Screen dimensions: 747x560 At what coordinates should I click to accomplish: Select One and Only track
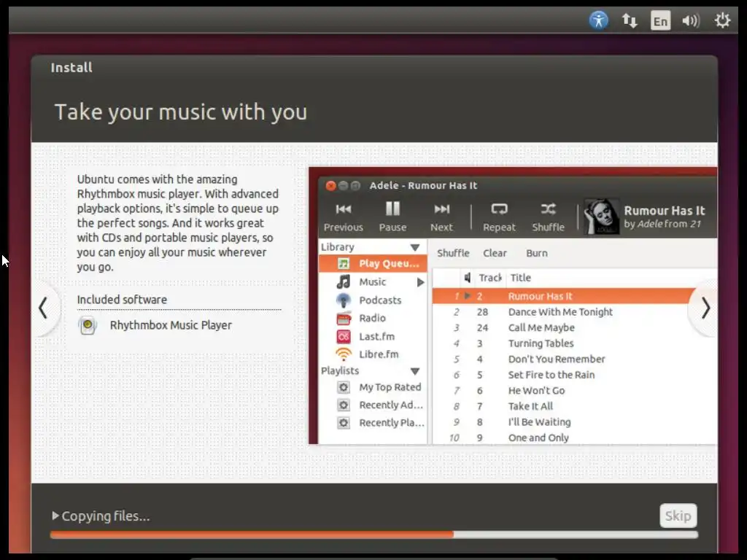pos(575,437)
